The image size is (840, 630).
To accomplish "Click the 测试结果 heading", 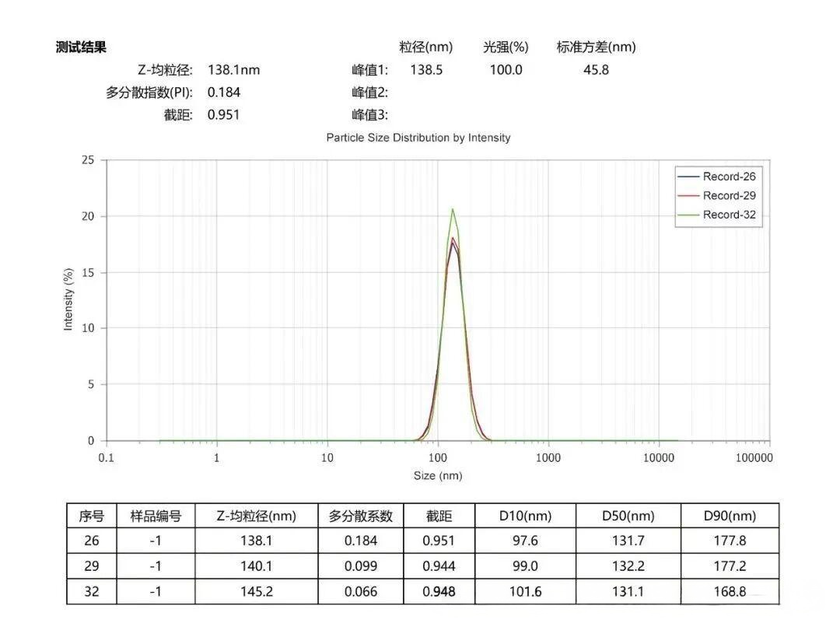I will (82, 47).
